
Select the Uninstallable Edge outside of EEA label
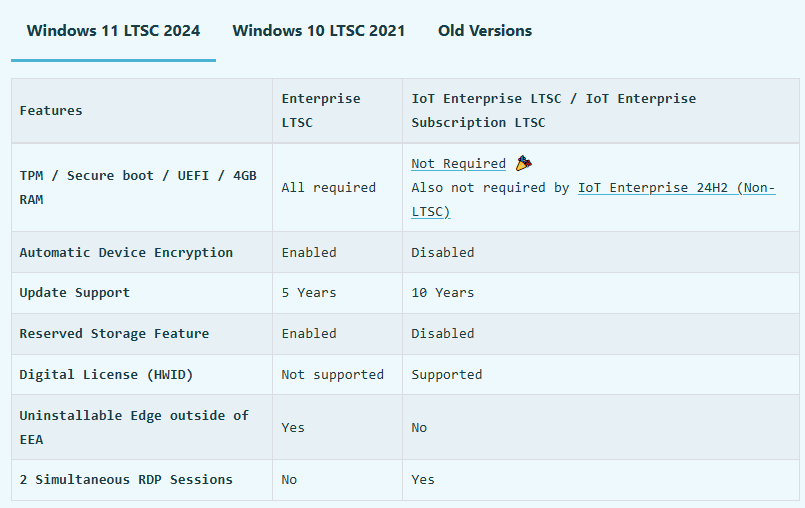[134, 427]
